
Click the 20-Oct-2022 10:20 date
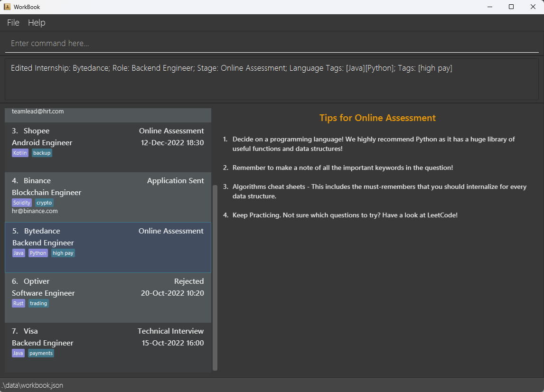[172, 293]
